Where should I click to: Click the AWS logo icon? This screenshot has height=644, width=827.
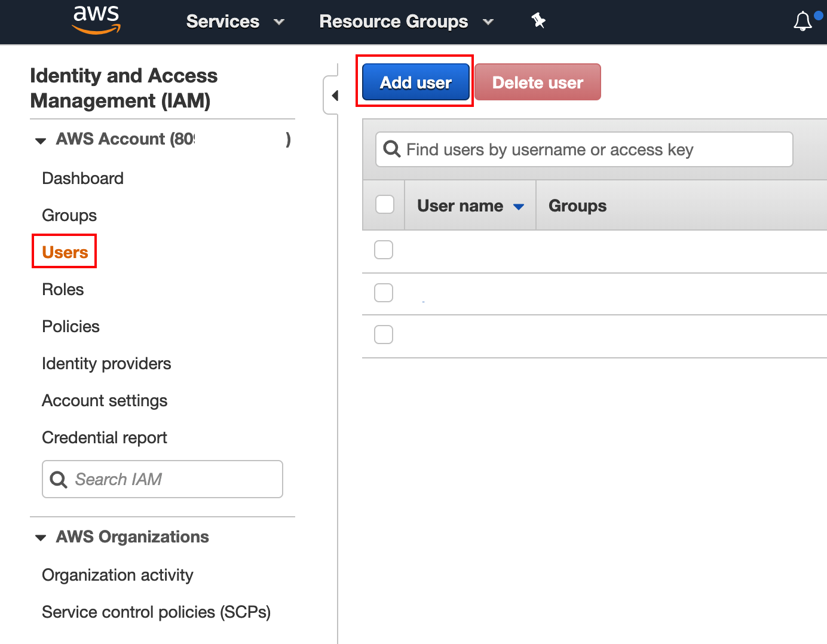[x=96, y=20]
